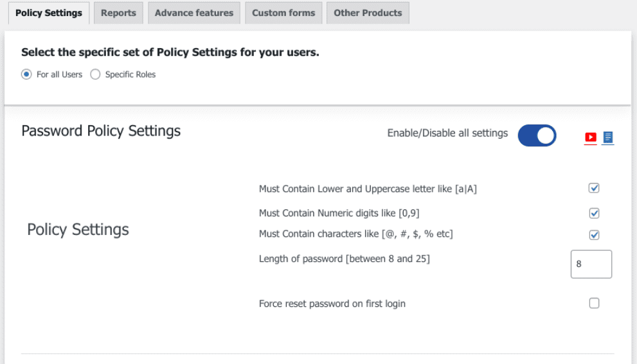The height and width of the screenshot is (364, 637).
Task: Click the Enable/Disable all settings label
Action: pos(447,134)
